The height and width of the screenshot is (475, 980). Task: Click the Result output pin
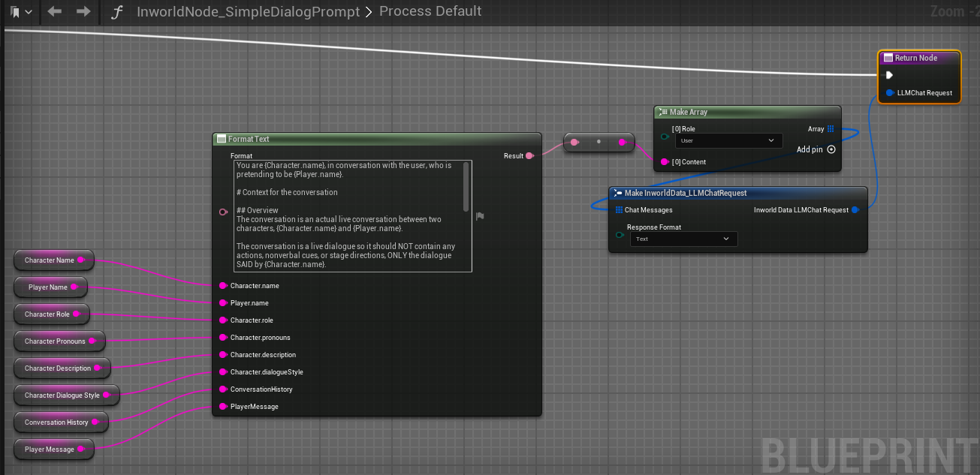point(529,156)
